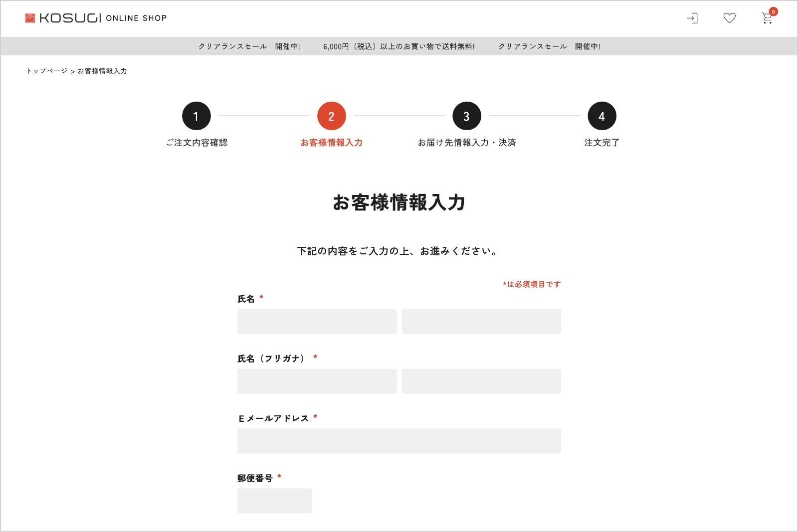Select step 4 circle icon
798x532 pixels.
(x=601, y=116)
